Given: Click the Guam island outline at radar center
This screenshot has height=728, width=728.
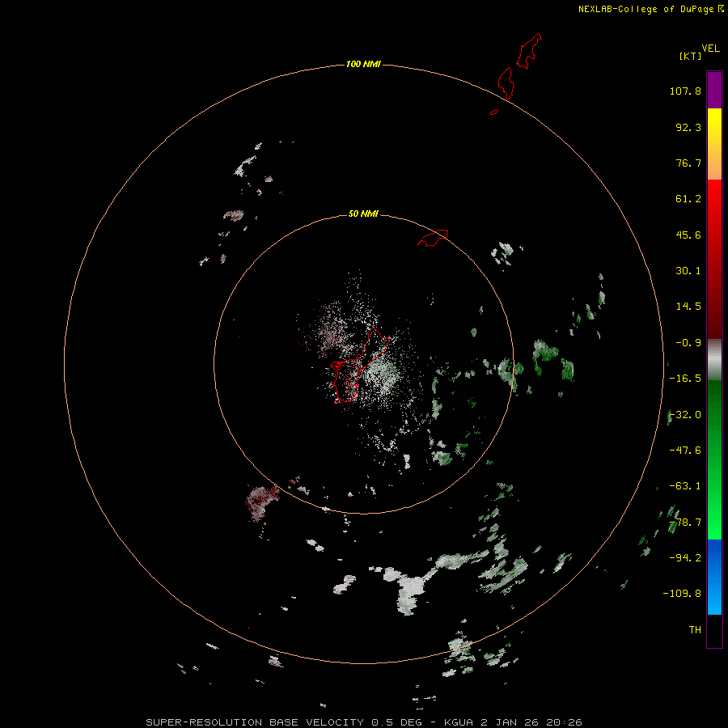Looking at the screenshot, I should (359, 366).
